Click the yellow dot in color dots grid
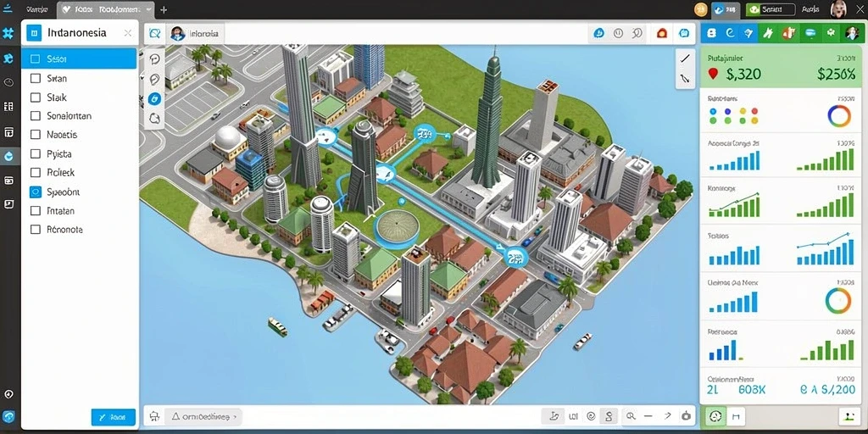The height and width of the screenshot is (434, 868). point(741,111)
